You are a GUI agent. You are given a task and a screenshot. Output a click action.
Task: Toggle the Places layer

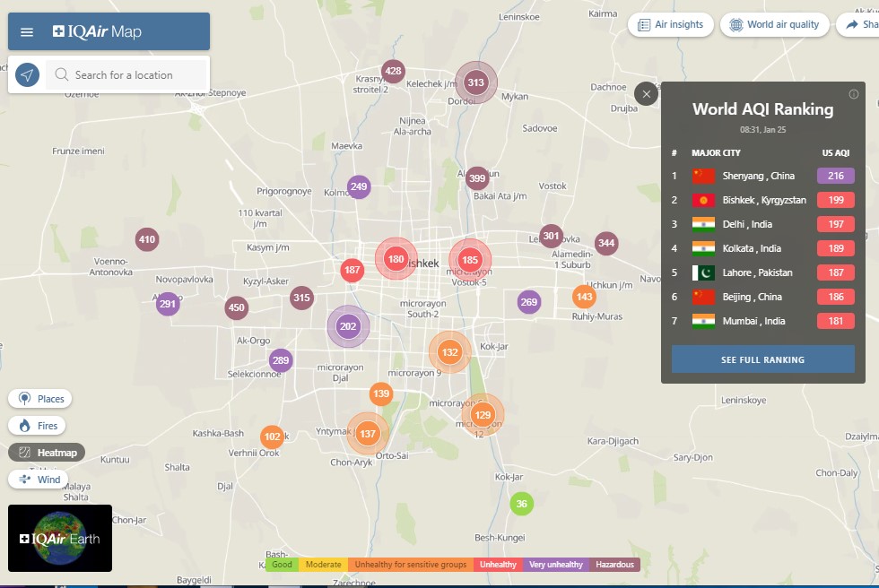[x=40, y=399]
